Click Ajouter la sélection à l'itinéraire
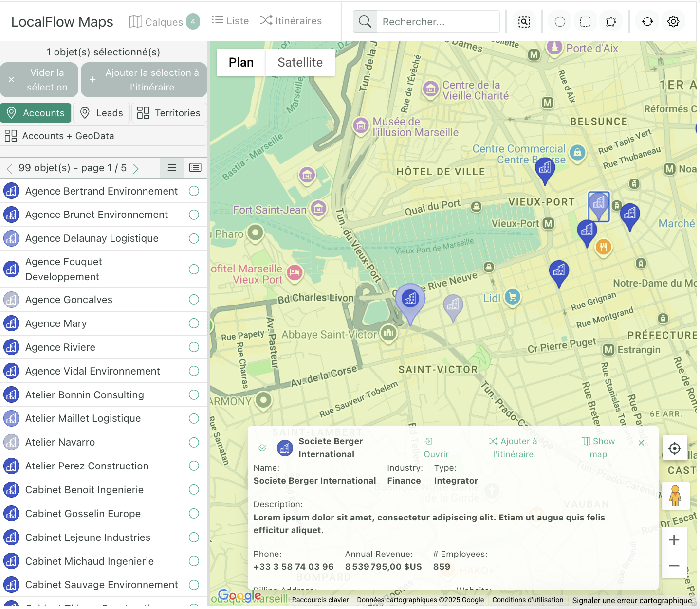The image size is (700, 609). 144,80
